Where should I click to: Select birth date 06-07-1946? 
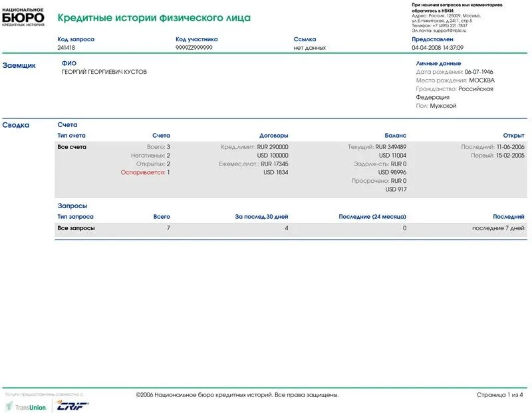coord(479,72)
